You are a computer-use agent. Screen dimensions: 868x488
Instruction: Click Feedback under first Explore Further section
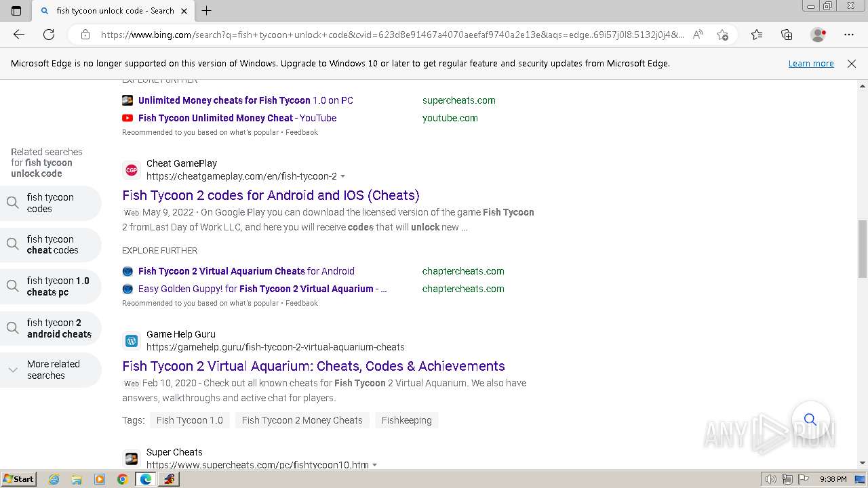302,132
